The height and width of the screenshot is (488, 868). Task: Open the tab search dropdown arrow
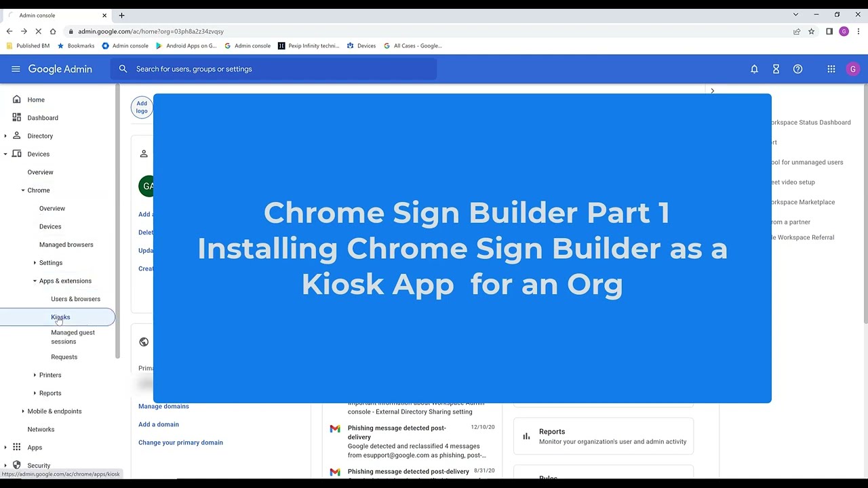(795, 14)
